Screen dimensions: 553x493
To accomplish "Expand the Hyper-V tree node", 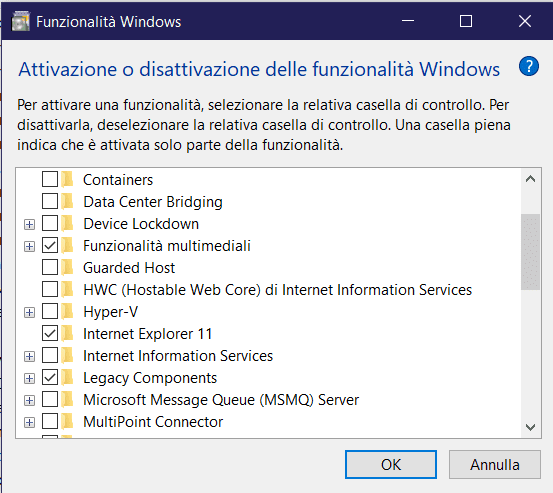I will click(29, 312).
